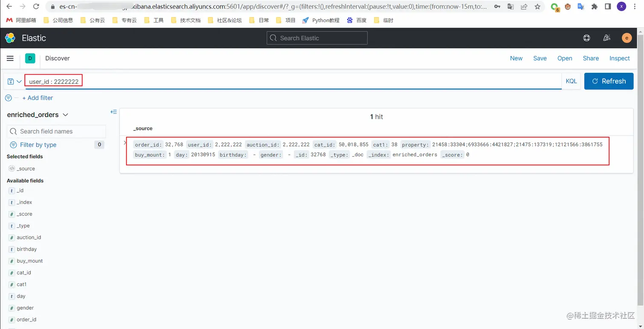
Task: Select the day available field
Action: click(x=21, y=296)
